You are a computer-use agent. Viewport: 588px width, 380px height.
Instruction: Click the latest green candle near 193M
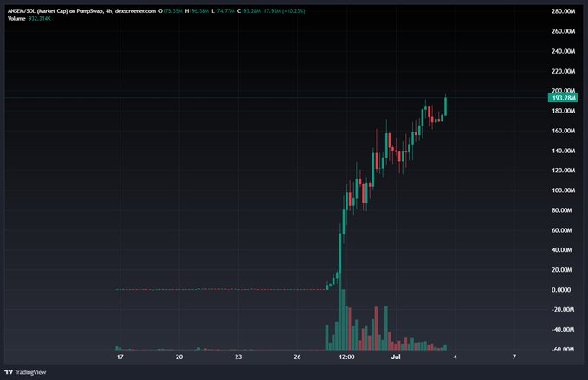pos(445,106)
